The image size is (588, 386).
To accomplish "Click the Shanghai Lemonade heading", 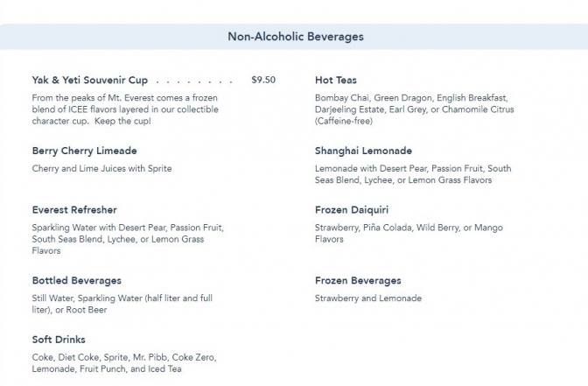I will tap(363, 151).
